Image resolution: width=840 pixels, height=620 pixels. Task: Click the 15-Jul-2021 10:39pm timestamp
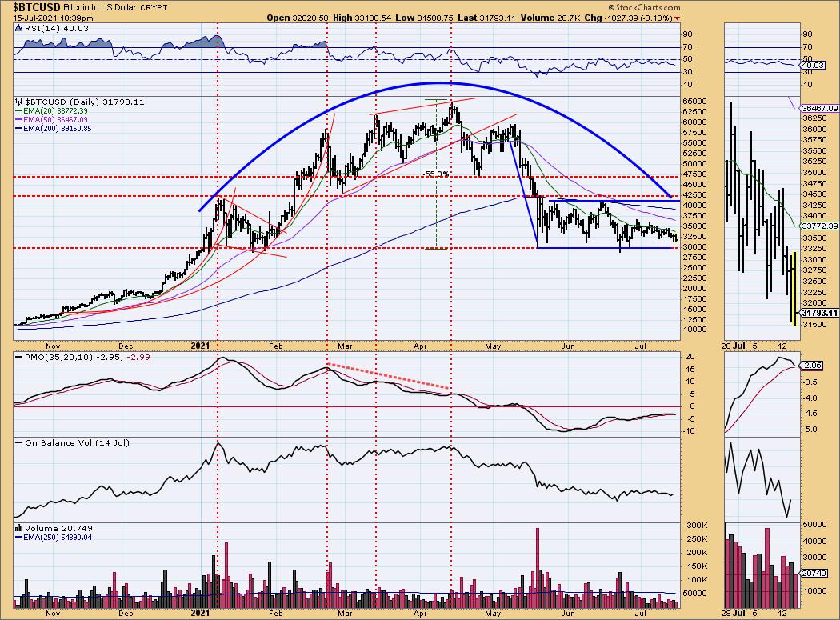point(53,18)
